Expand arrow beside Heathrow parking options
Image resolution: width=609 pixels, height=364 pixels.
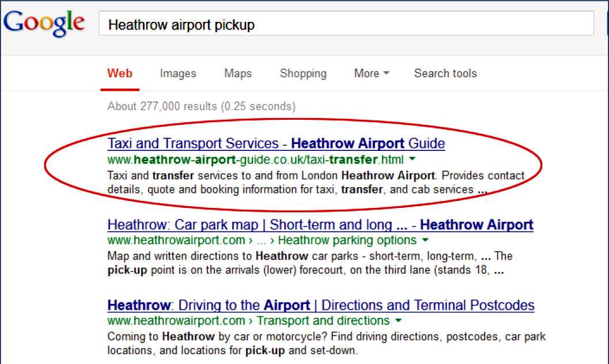(425, 240)
